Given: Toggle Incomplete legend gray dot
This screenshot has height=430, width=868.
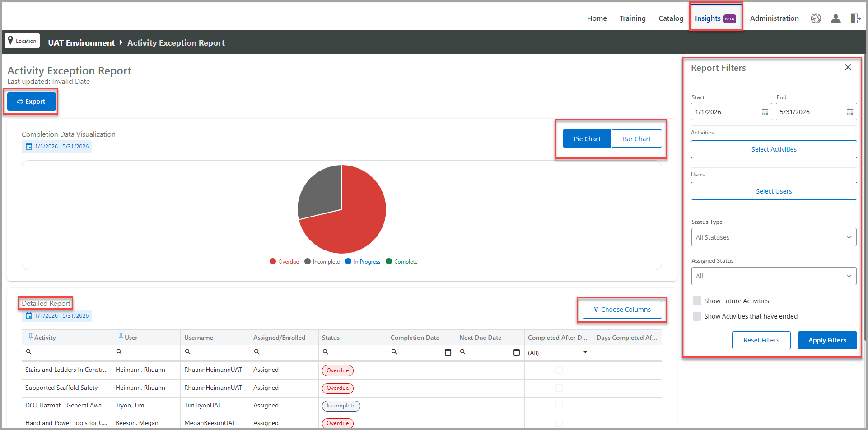Looking at the screenshot, I should pyautogui.click(x=308, y=262).
